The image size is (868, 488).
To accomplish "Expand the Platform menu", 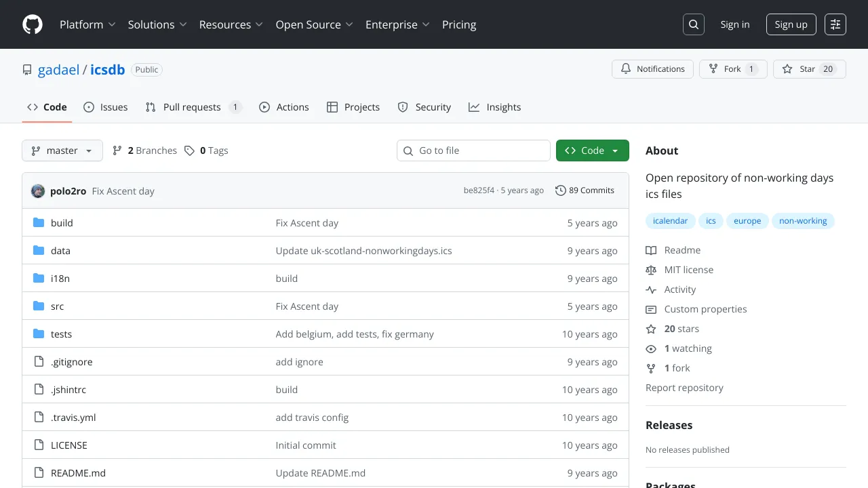I will pos(87,24).
